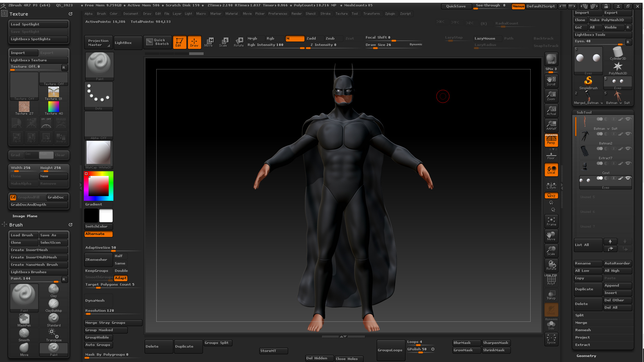Expand the Remesh subtool section

(583, 330)
